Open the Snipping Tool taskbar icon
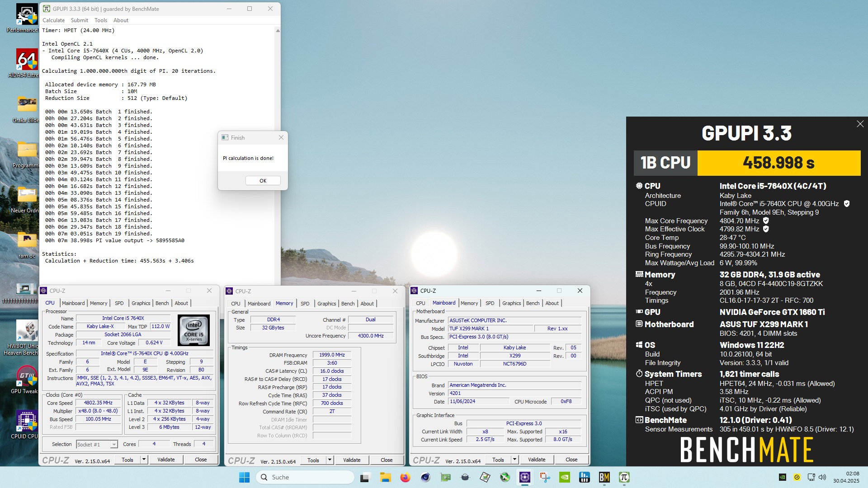This screenshot has width=868, height=488. pos(545,477)
